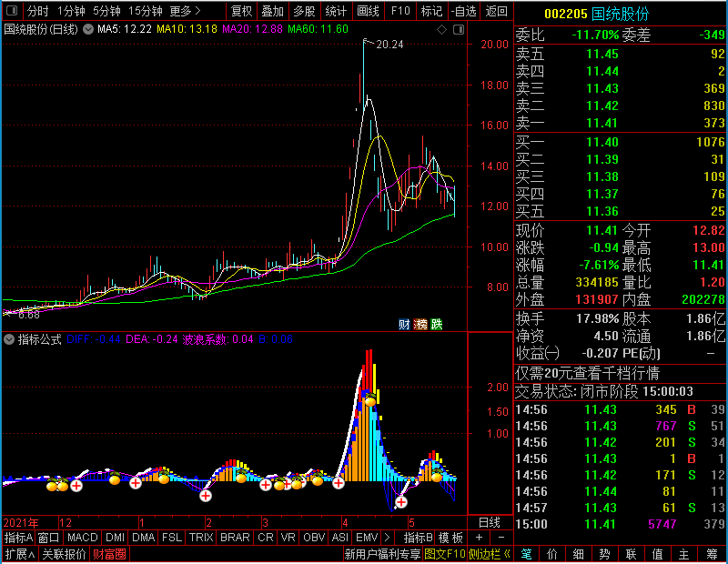Viewport: 728px width, 564px height.
Task: Select 价 price distribution tab
Action: [x=552, y=554]
